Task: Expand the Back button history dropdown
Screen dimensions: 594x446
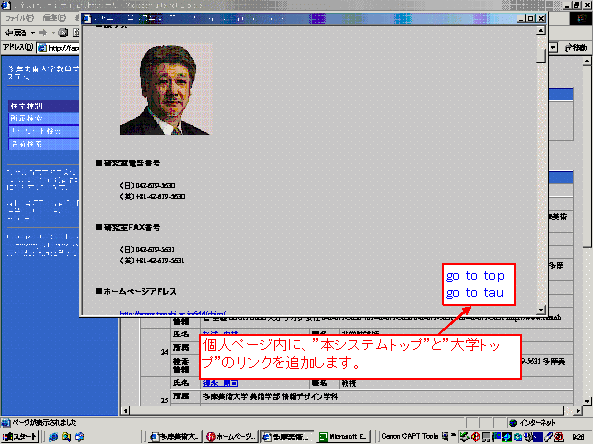Action: [x=33, y=33]
